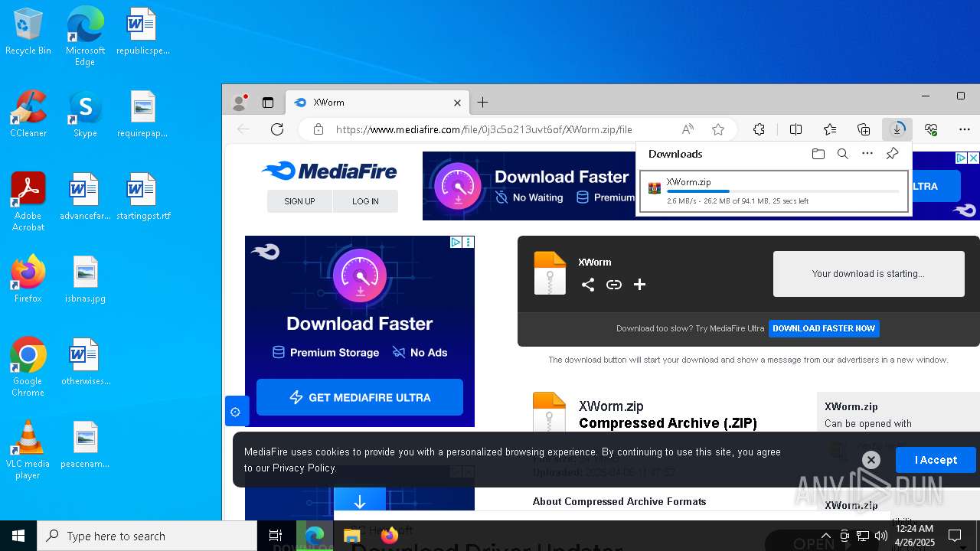
Task: Click Read aloud icon in address bar
Action: click(x=688, y=129)
